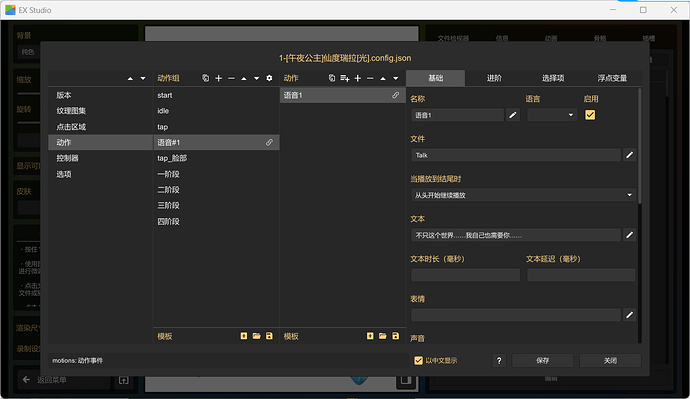Click the 文本时长（毫秒） input field
Image resolution: width=690 pixels, height=399 pixels.
click(x=465, y=275)
